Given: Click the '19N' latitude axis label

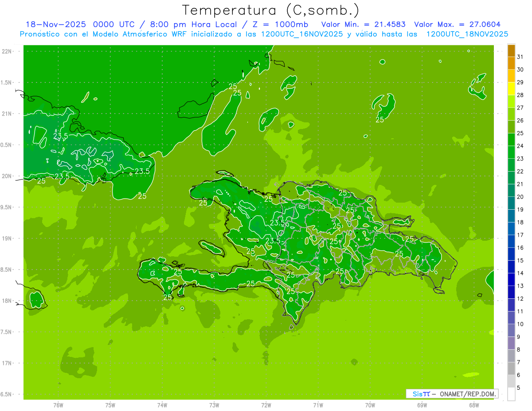Looking at the screenshot, I should click(x=8, y=238).
